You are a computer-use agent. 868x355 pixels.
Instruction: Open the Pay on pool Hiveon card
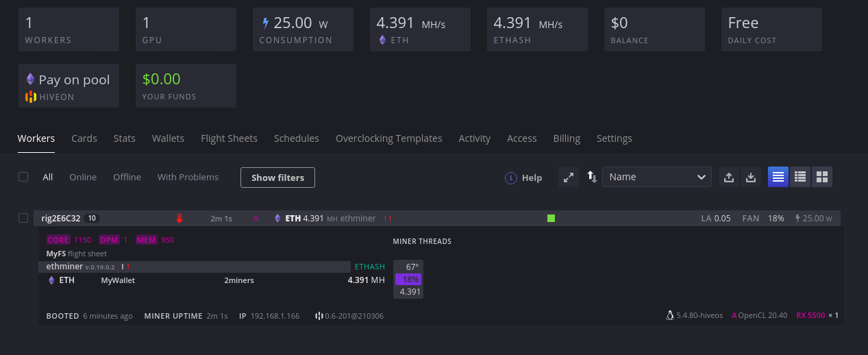(x=69, y=86)
